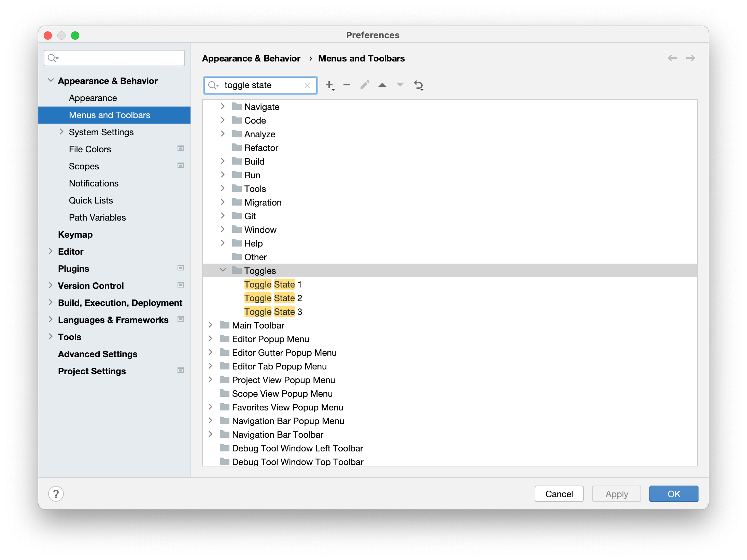Click the Add action plus icon
This screenshot has height=560, width=747.
330,85
